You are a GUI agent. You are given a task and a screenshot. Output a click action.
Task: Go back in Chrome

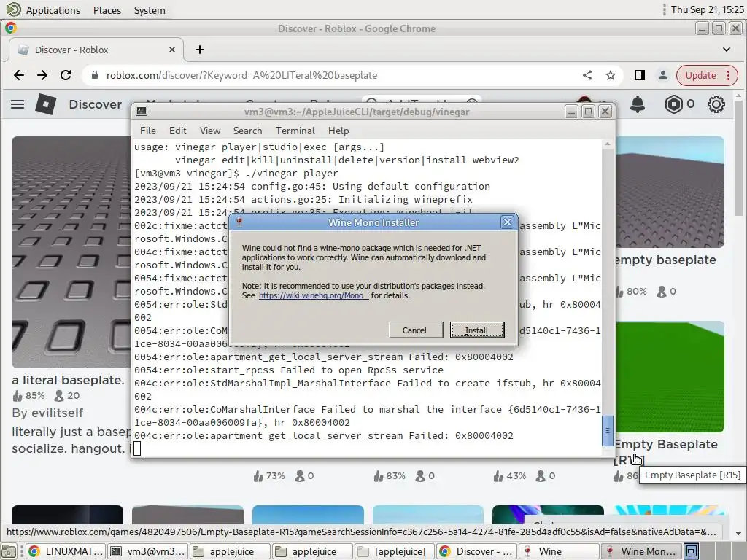tap(19, 75)
